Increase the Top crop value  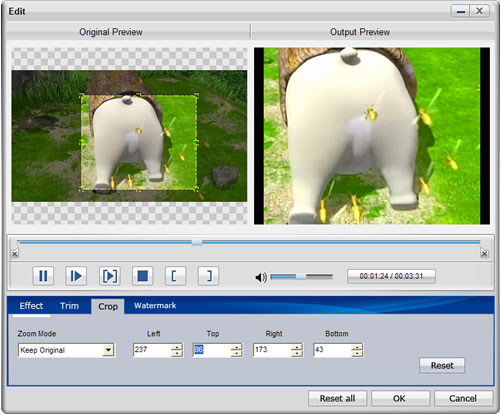click(237, 347)
